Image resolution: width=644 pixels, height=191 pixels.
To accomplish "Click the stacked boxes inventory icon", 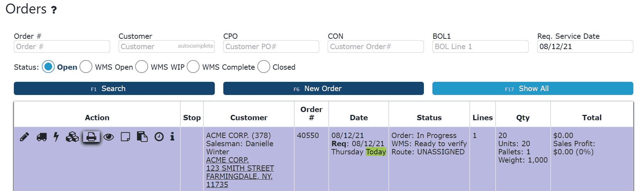I will tap(72, 137).
